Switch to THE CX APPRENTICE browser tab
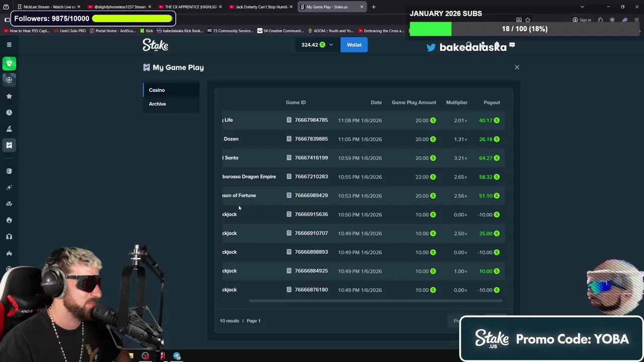 190,7
